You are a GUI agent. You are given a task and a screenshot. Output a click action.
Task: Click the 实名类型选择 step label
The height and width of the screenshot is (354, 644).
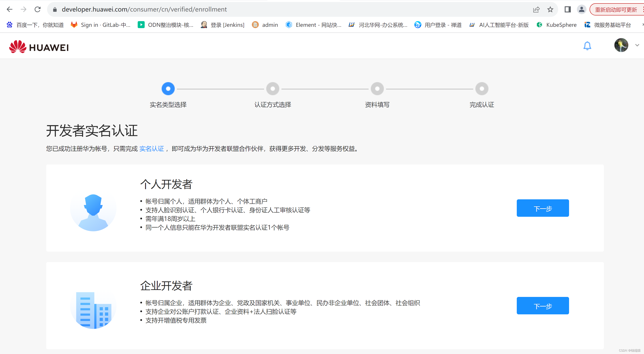(x=168, y=105)
